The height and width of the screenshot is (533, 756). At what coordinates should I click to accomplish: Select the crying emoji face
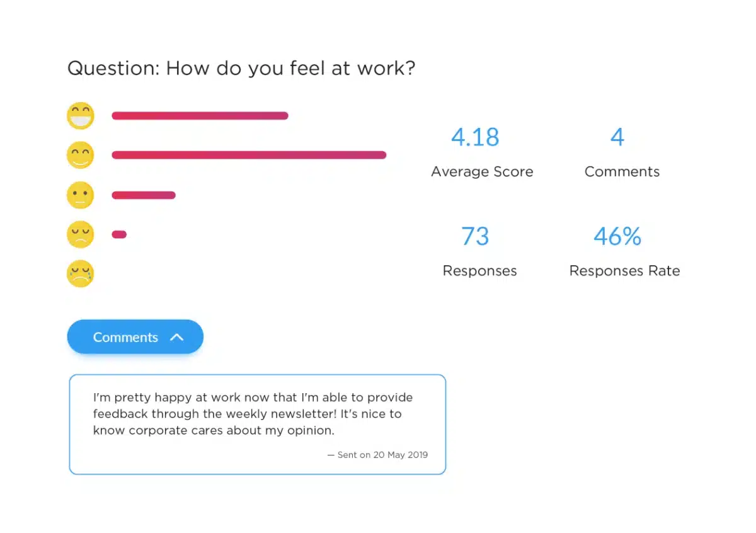point(81,274)
